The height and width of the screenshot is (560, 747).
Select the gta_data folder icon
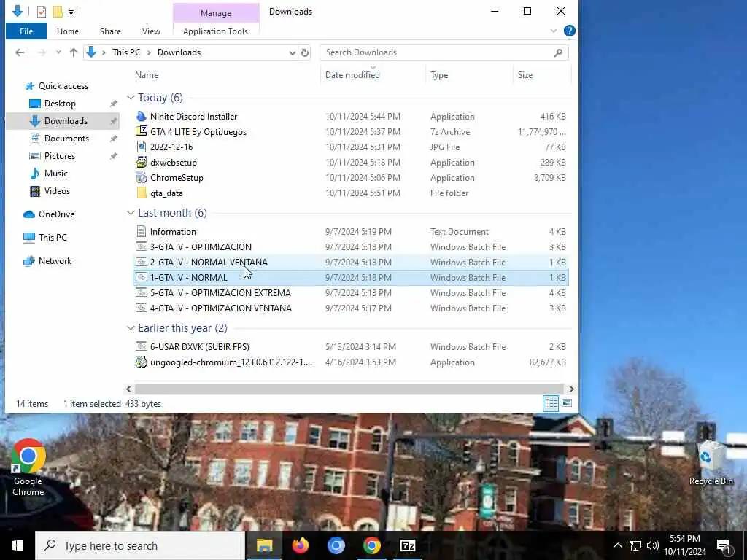141,192
